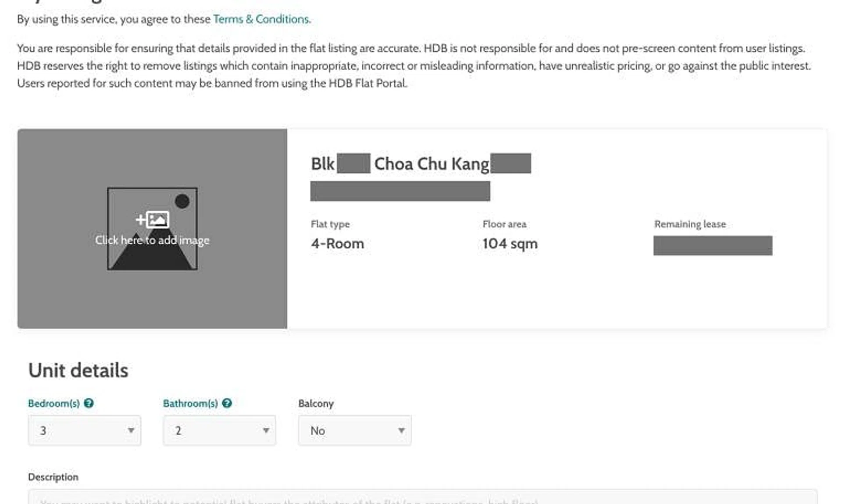Click 'Click here to add image' text

[152, 240]
